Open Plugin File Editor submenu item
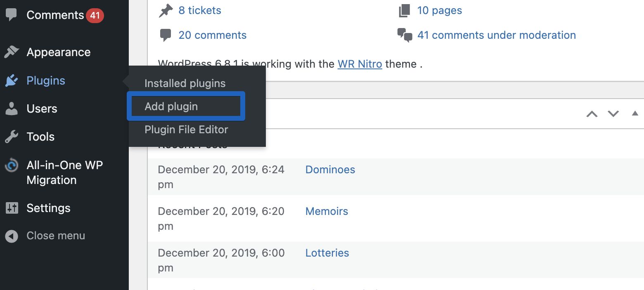The image size is (644, 290). pyautogui.click(x=186, y=130)
